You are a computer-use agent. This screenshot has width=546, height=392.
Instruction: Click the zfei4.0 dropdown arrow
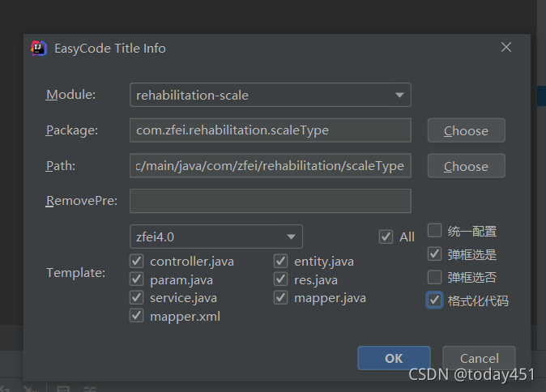point(291,236)
